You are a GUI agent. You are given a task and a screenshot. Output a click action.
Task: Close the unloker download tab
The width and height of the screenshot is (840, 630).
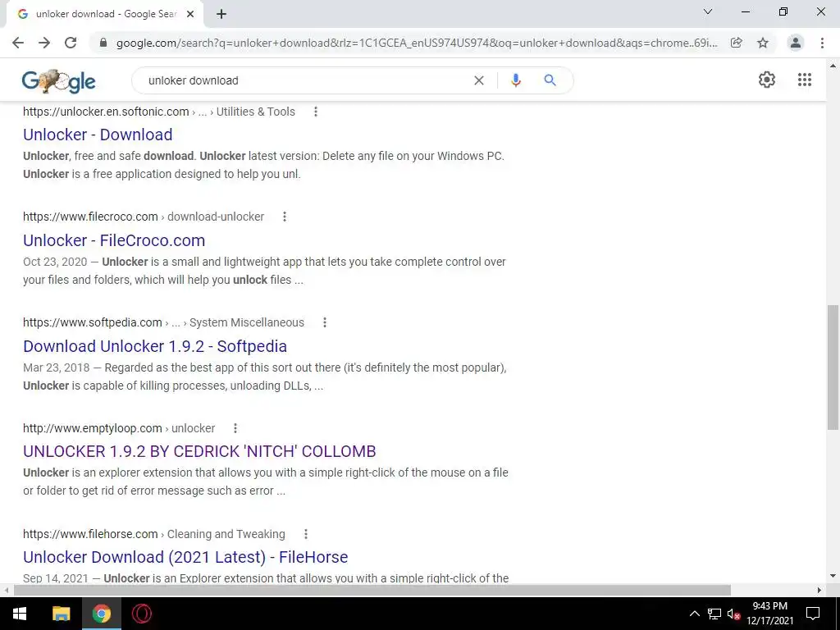click(x=190, y=15)
